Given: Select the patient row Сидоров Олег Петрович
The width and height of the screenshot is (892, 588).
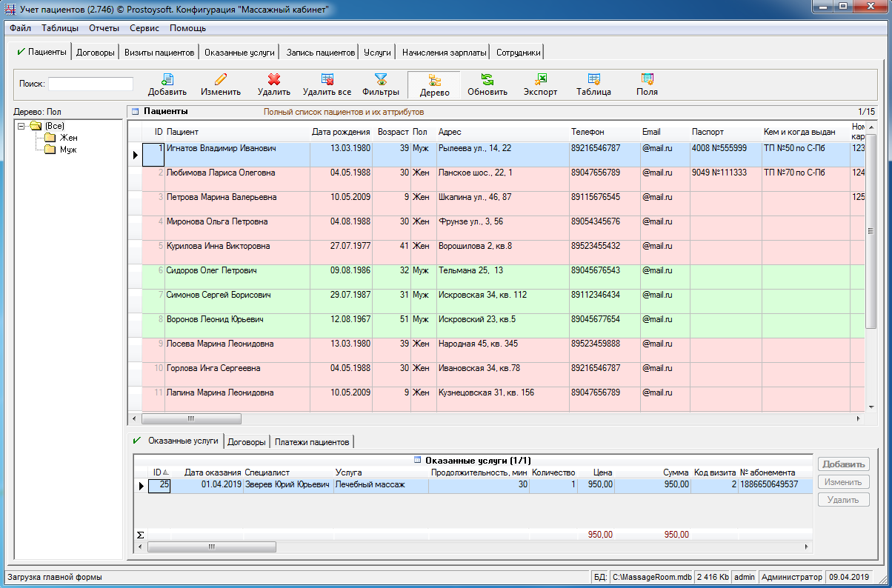Looking at the screenshot, I should click(x=211, y=270).
